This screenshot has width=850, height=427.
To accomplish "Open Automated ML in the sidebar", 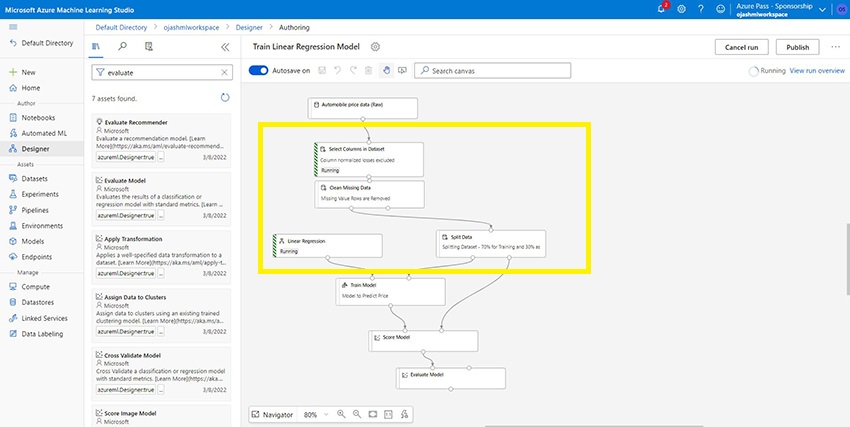I will click(38, 133).
